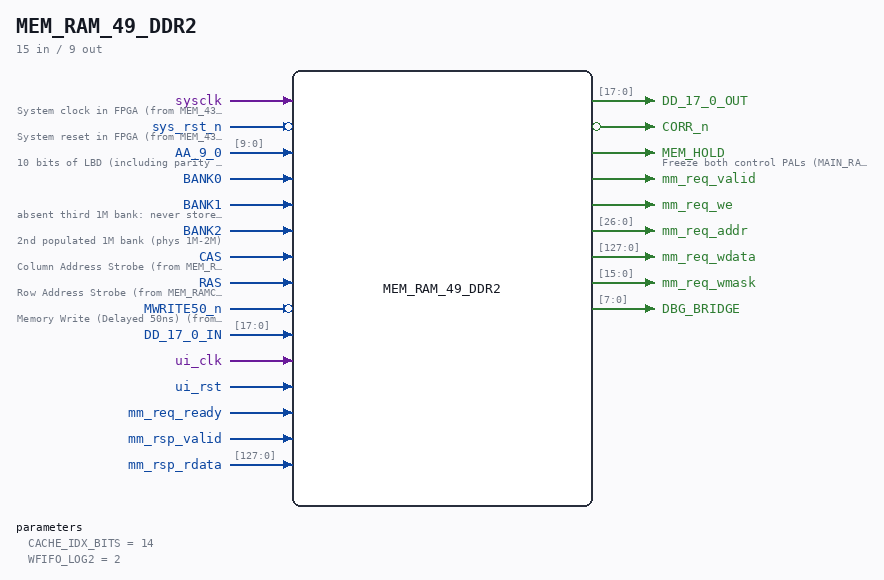Select the 'System reset in FPGA' description
This screenshot has width=884, height=580.
119,136
